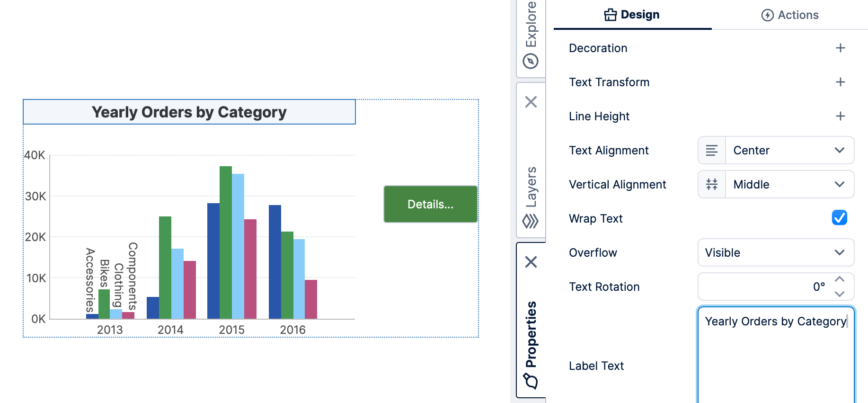The image size is (868, 403).
Task: Click the green Details... button
Action: [x=430, y=204]
